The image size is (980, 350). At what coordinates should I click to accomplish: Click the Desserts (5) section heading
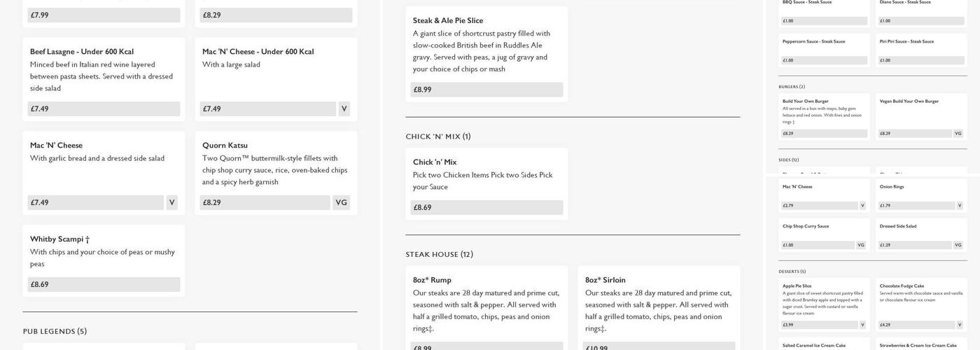click(x=792, y=272)
